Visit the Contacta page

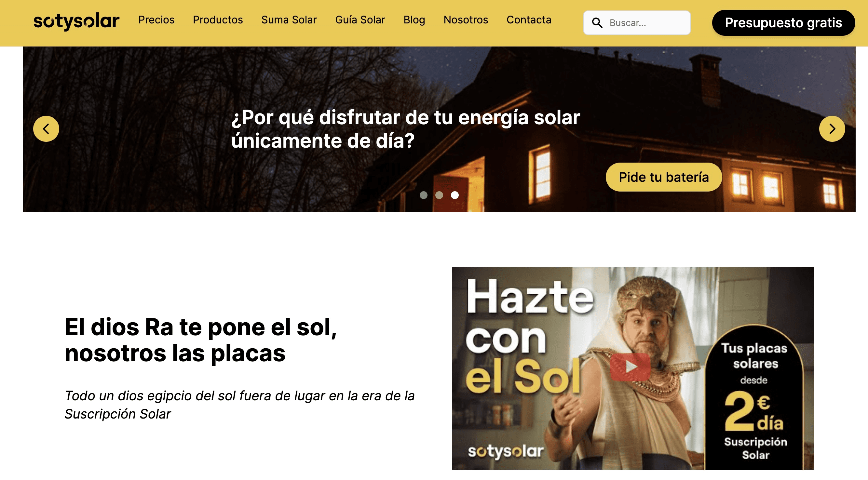point(529,20)
